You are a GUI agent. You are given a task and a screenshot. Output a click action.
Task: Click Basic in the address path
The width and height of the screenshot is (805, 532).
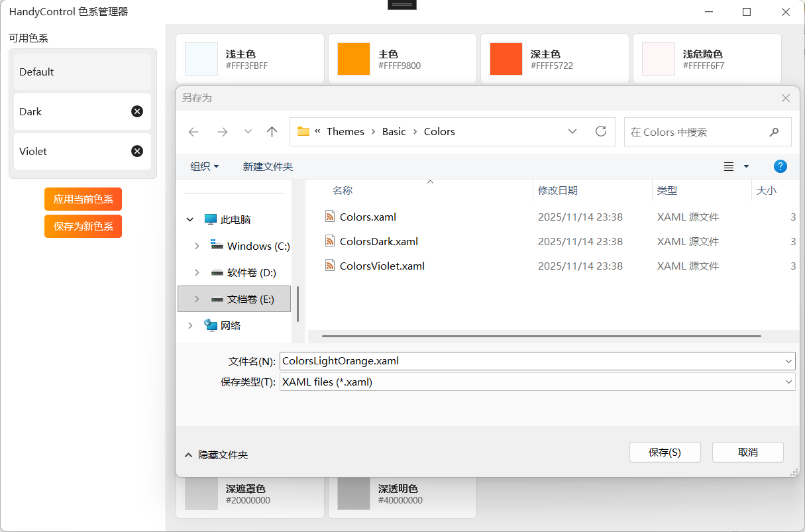tap(394, 131)
